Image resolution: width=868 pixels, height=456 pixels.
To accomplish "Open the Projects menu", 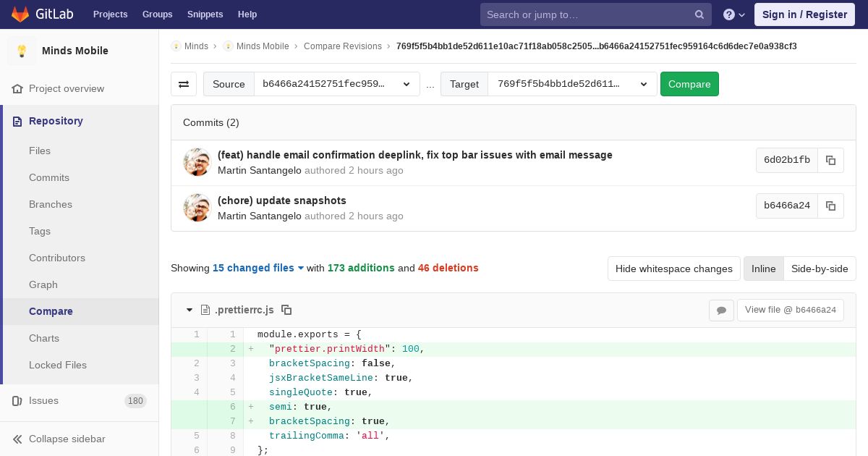I will (111, 14).
